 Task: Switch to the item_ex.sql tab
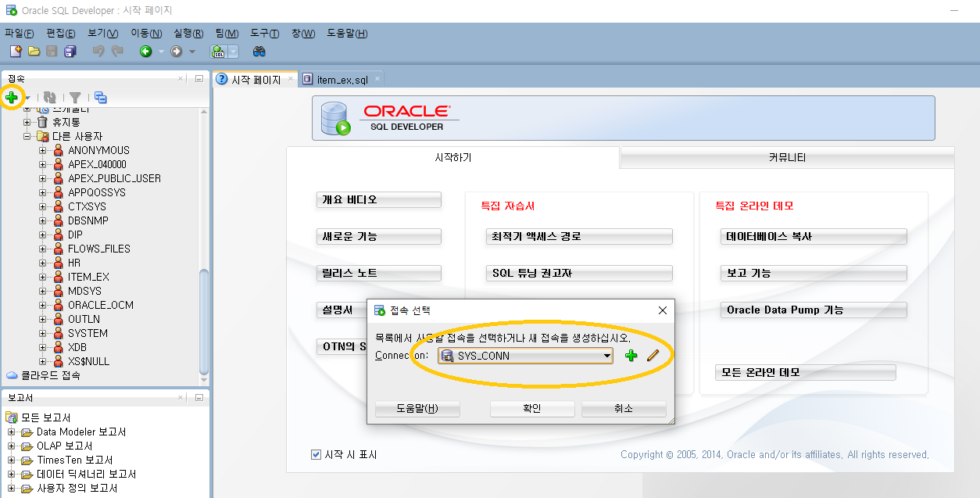[x=342, y=80]
